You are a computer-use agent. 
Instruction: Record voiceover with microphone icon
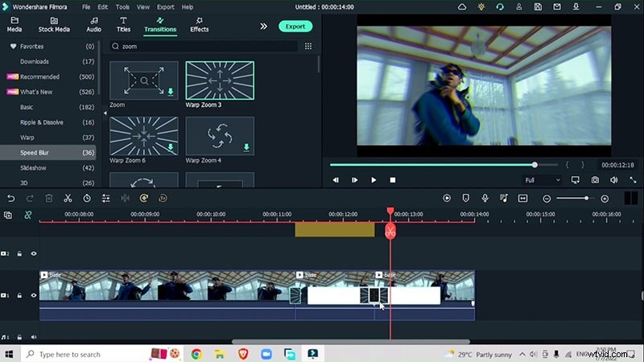[x=485, y=199]
